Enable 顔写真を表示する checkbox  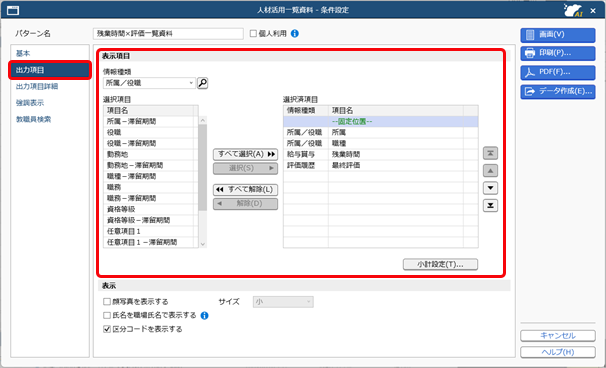(x=107, y=302)
